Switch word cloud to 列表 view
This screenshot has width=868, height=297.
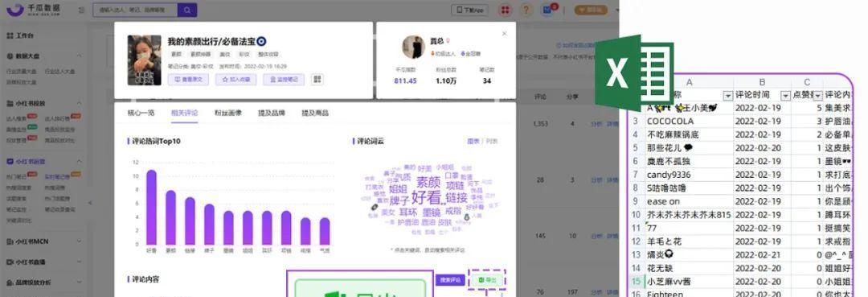tap(492, 142)
